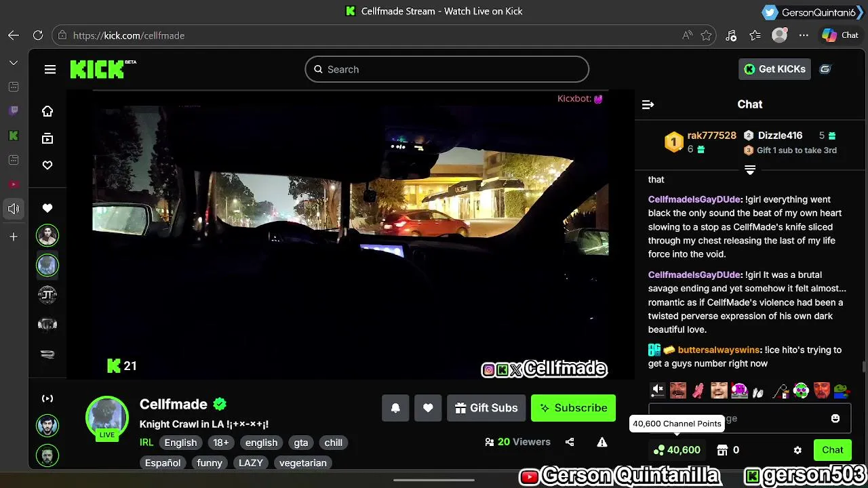Image resolution: width=868 pixels, height=488 pixels.
Task: Select the green headphones alien emote
Action: coord(801,390)
